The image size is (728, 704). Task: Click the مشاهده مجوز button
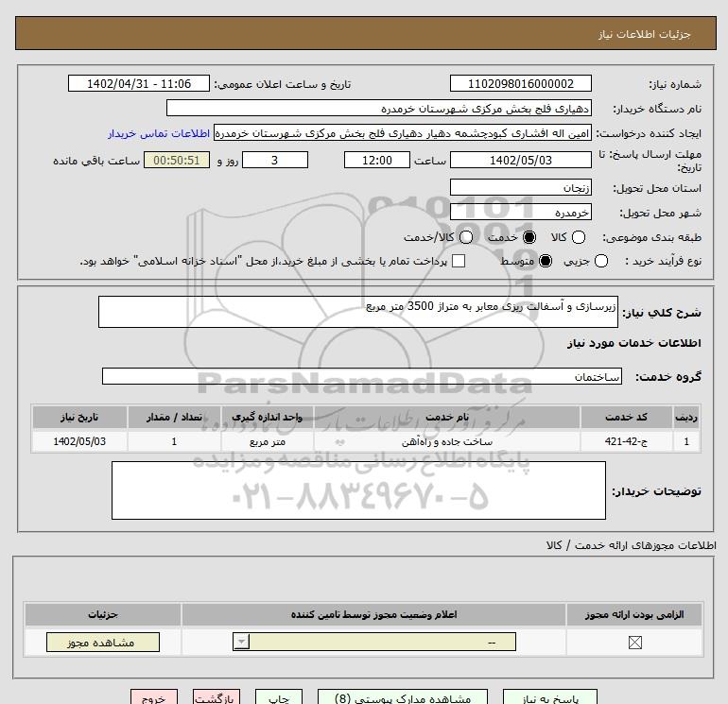pos(103,643)
